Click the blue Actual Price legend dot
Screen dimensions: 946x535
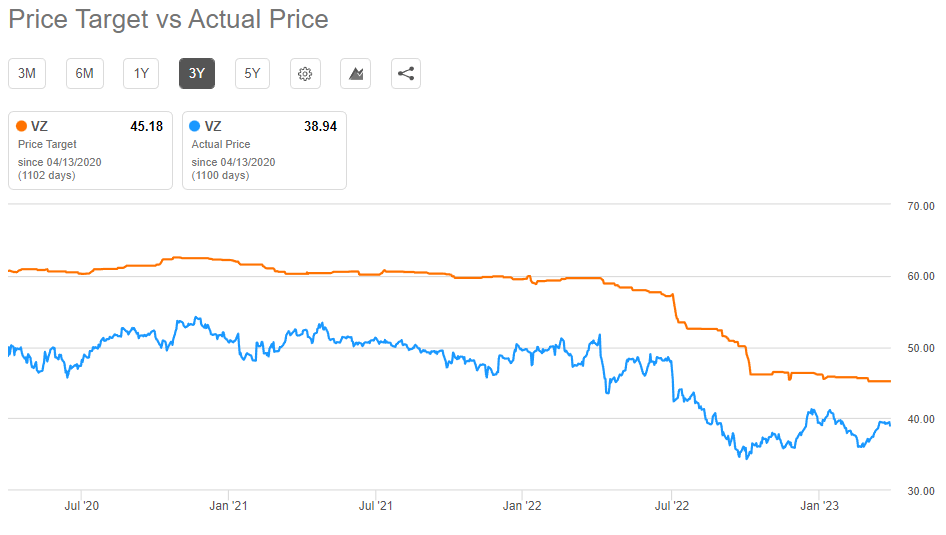coord(195,126)
